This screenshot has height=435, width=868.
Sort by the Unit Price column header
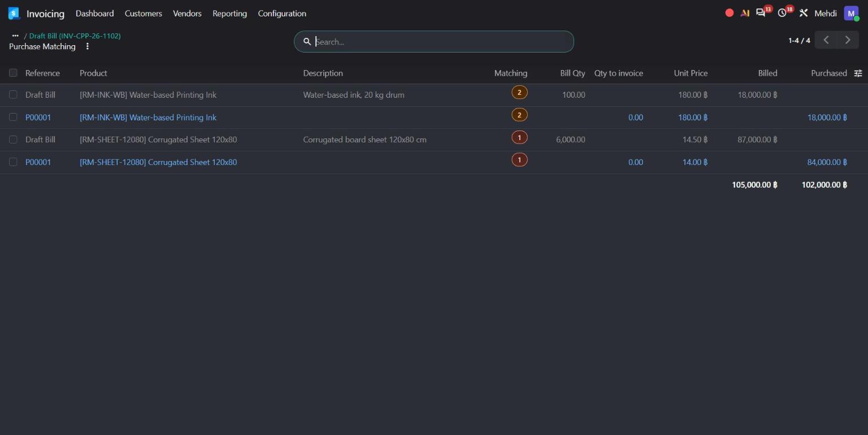tap(691, 73)
